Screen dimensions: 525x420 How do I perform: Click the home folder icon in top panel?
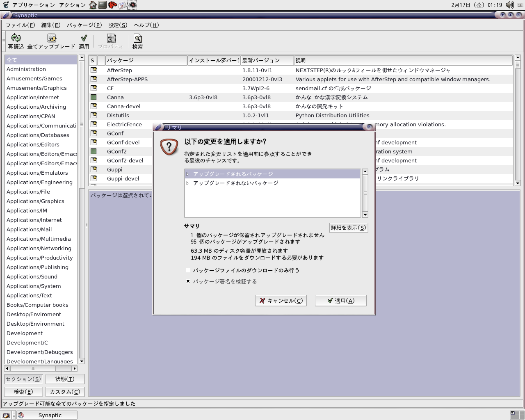click(93, 5)
